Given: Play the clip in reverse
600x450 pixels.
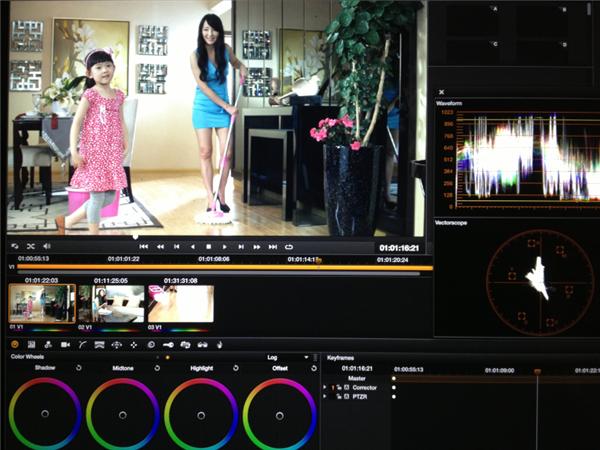Looking at the screenshot, I should click(x=192, y=247).
